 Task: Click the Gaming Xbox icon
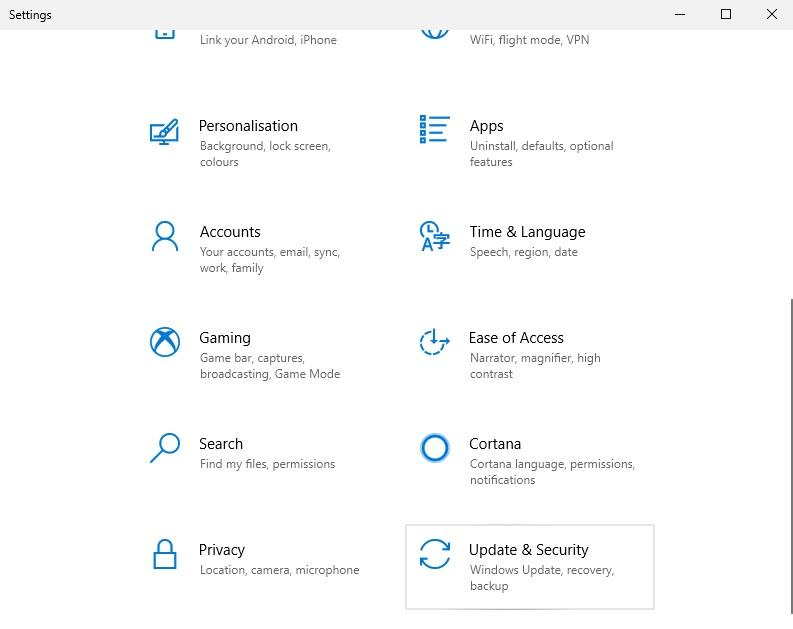165,342
